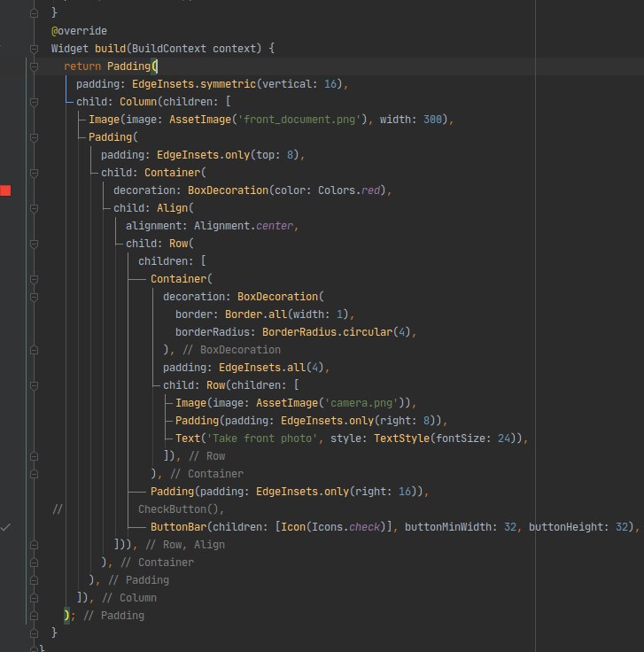644x652 pixels.
Task: Fold the decoration: BoxDecoration( multi-line block
Action: 34,297
